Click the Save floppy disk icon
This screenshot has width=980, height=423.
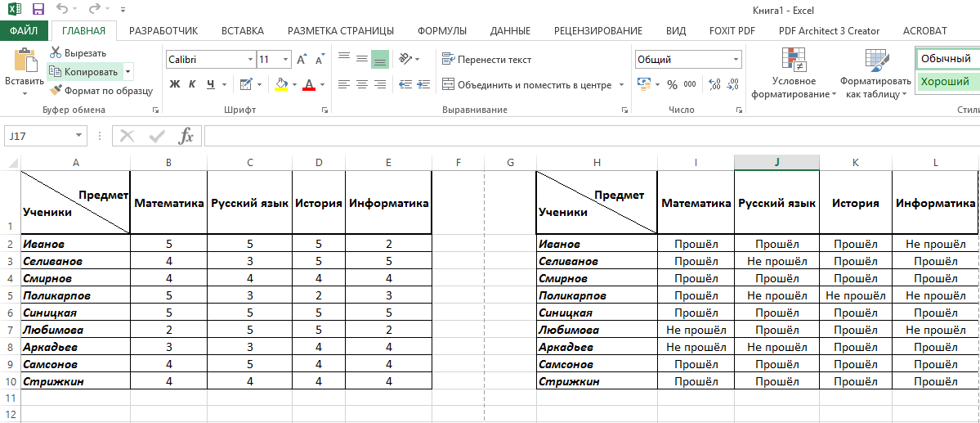click(38, 9)
